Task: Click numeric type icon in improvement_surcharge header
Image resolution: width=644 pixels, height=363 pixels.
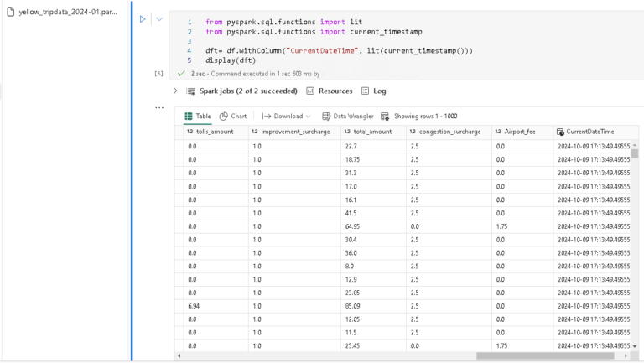Action: (x=255, y=132)
